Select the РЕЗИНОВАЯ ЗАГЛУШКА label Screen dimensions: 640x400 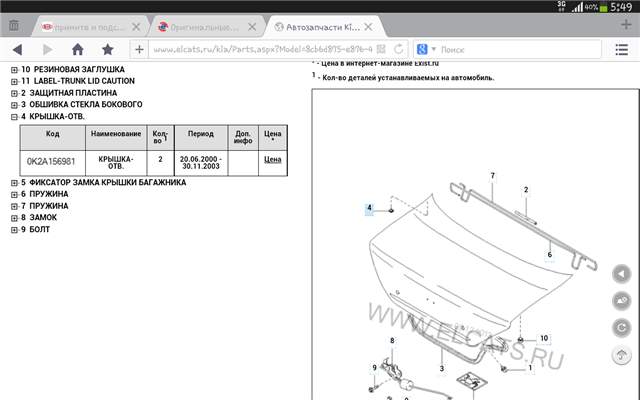point(79,69)
